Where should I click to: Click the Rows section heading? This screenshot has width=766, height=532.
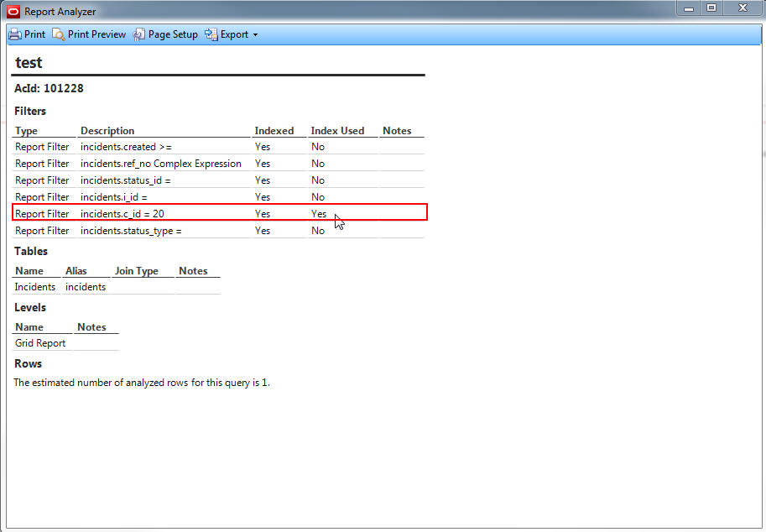(x=28, y=363)
